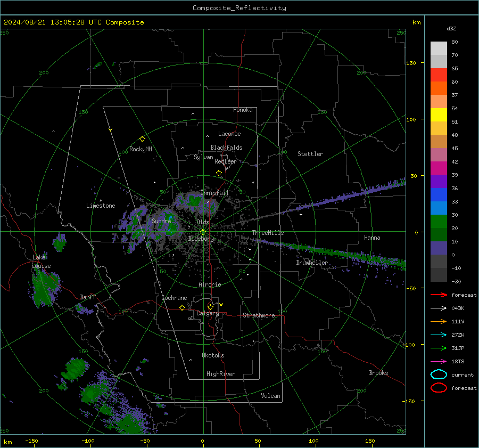Click the Stettler city label
The height and width of the screenshot is (448, 479).
click(x=310, y=154)
